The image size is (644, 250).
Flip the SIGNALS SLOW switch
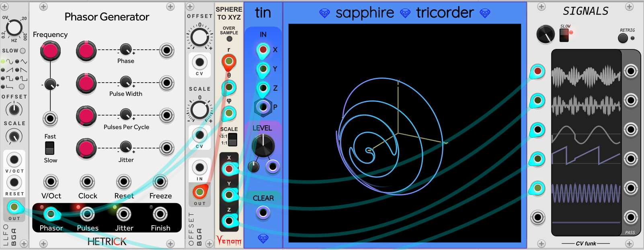coord(564,35)
